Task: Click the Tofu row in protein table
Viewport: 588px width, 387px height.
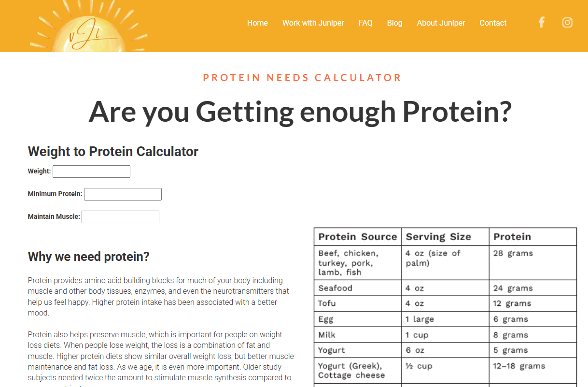Action: click(327, 303)
